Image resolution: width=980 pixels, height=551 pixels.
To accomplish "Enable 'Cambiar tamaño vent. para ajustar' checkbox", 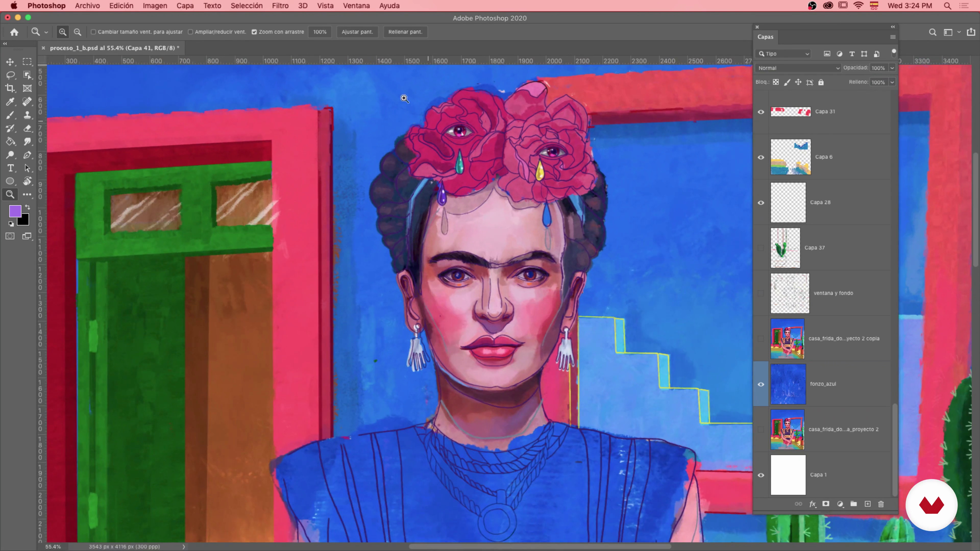I will 93,32.
